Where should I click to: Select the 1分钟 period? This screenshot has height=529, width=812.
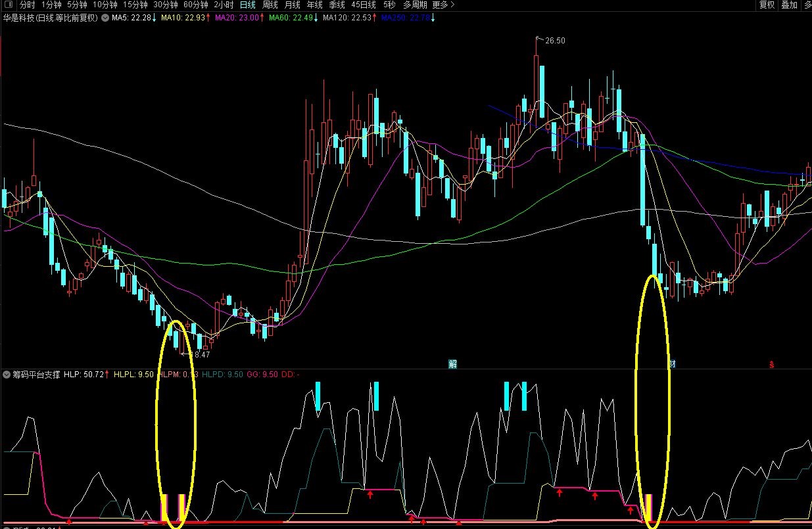click(51, 5)
